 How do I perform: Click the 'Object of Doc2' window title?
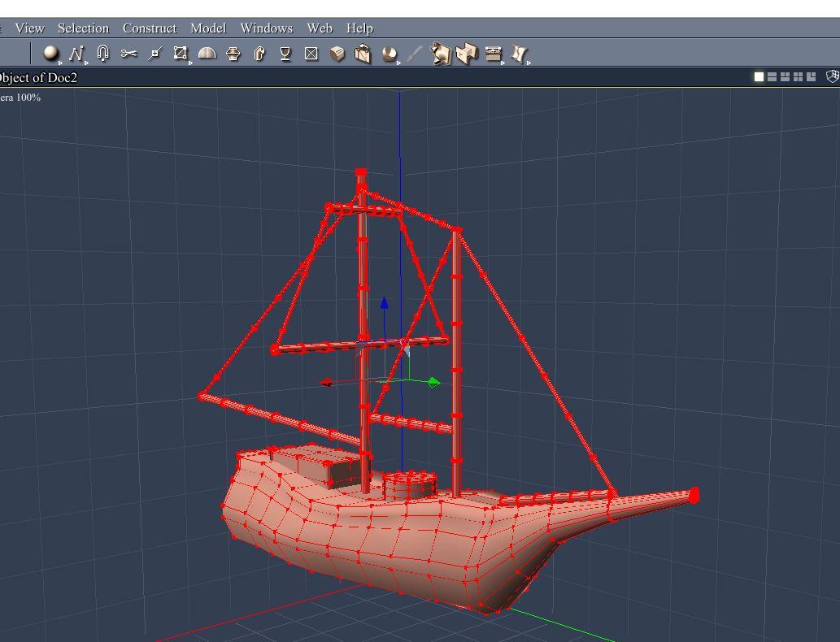click(x=38, y=78)
